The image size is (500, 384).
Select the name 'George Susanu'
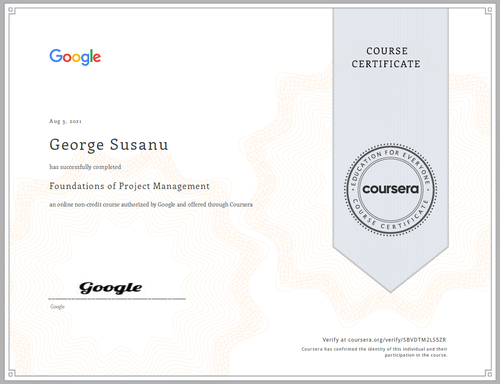click(109, 145)
